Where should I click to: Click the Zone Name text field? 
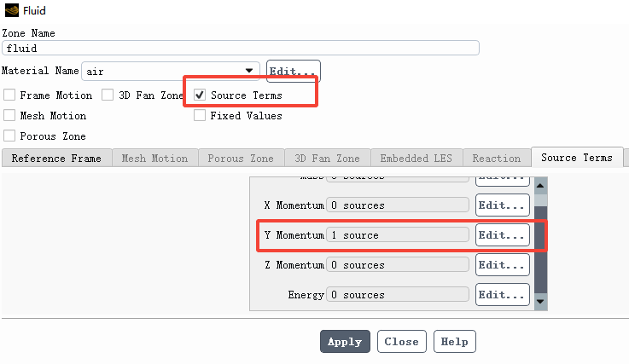pos(240,49)
